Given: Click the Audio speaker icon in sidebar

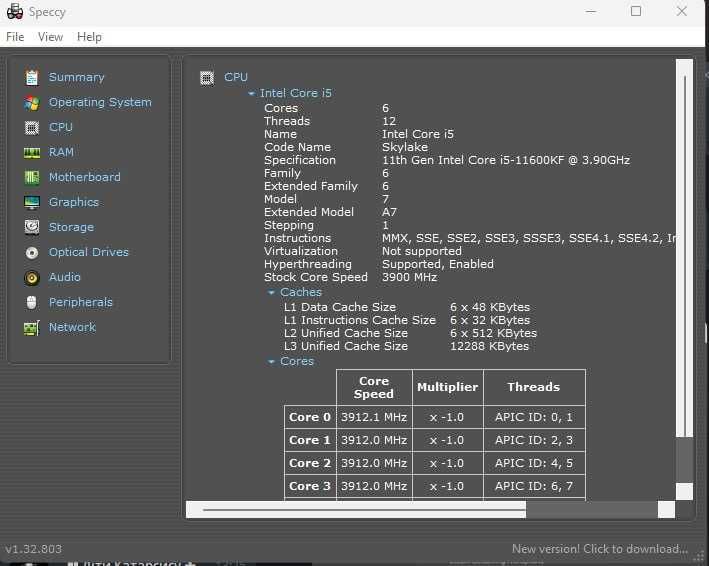Looking at the screenshot, I should coord(32,278).
